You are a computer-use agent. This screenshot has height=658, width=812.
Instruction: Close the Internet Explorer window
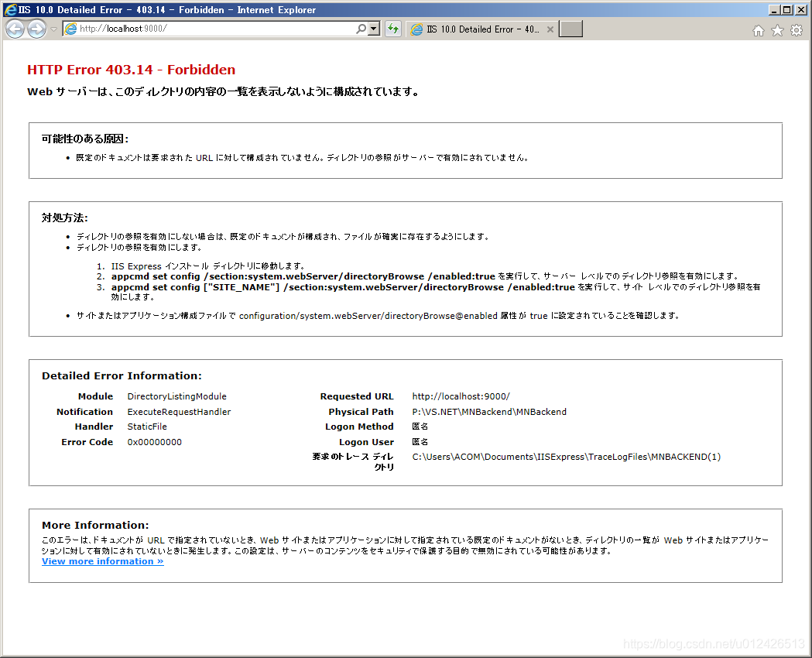(800, 10)
